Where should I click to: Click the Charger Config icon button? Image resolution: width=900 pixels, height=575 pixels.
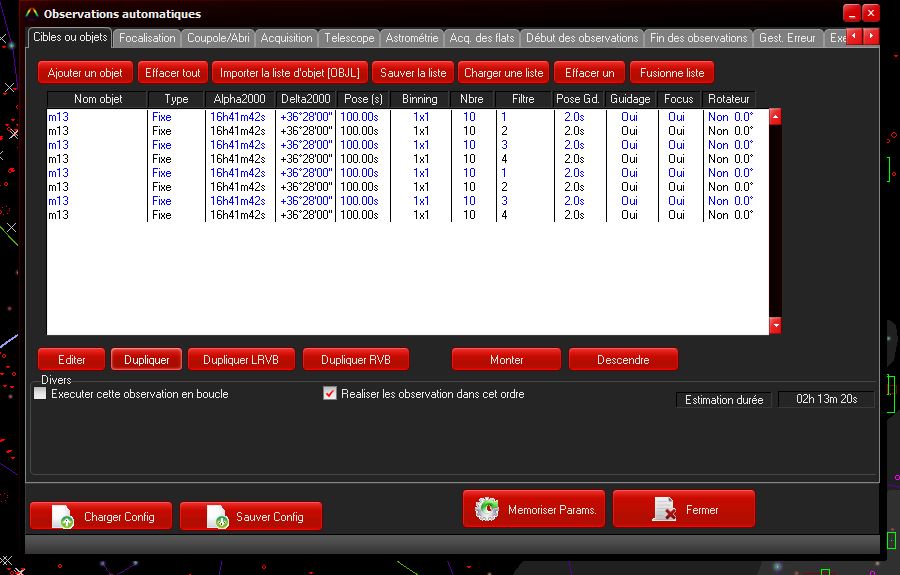tap(100, 516)
